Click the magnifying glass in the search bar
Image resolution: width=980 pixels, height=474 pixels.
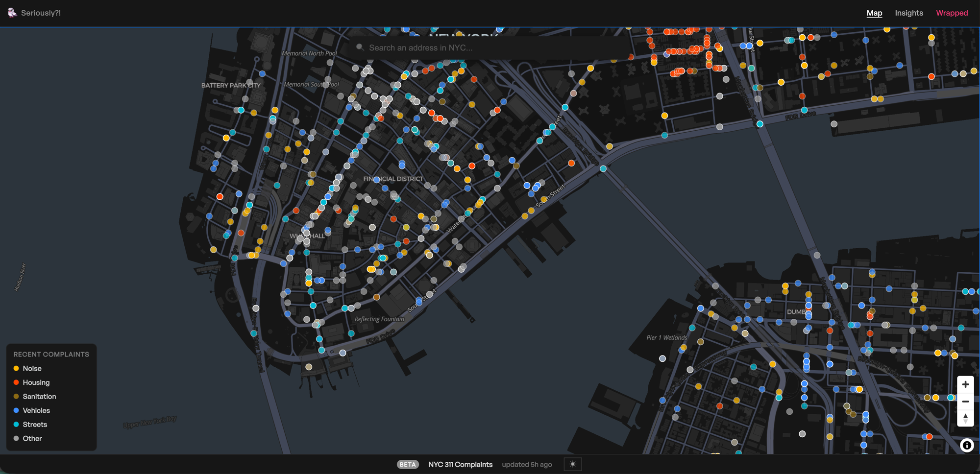pos(360,47)
